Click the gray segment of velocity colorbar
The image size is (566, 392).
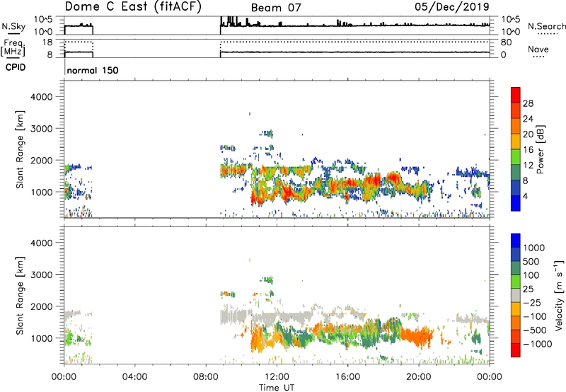(516, 295)
